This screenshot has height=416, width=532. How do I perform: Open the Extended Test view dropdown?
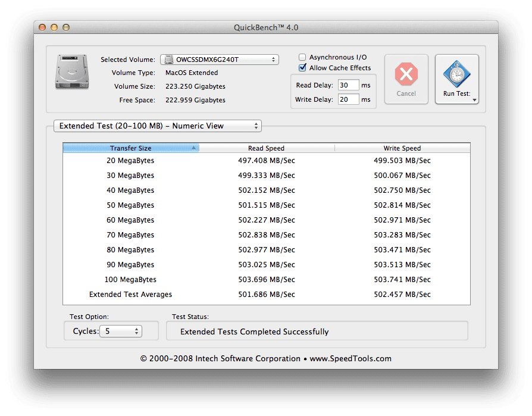point(157,126)
